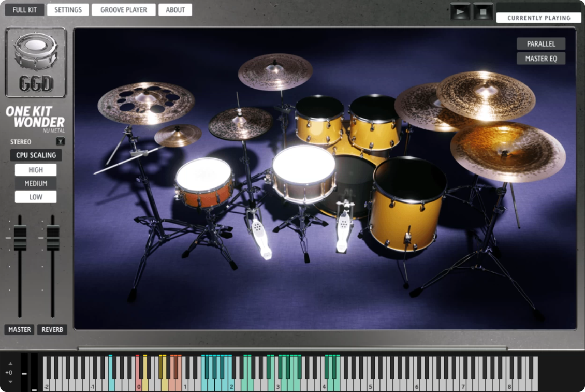Select the large yellow floor tom
The image size is (585, 392).
pyautogui.click(x=408, y=205)
